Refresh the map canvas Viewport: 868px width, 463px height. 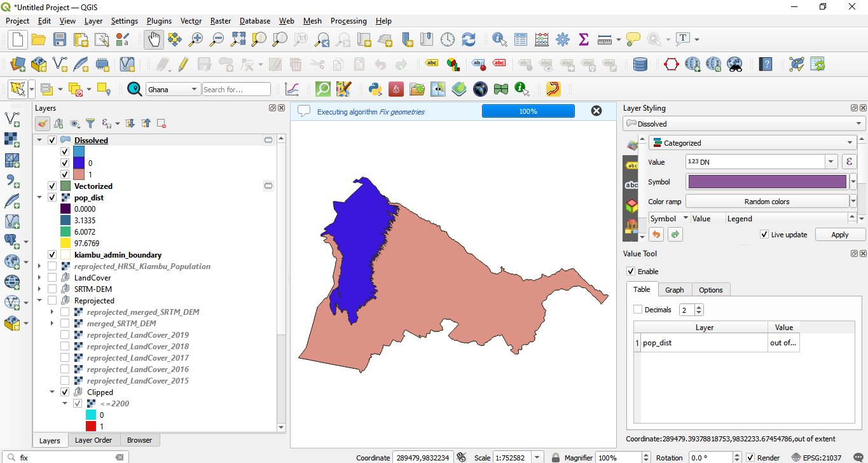coord(469,39)
